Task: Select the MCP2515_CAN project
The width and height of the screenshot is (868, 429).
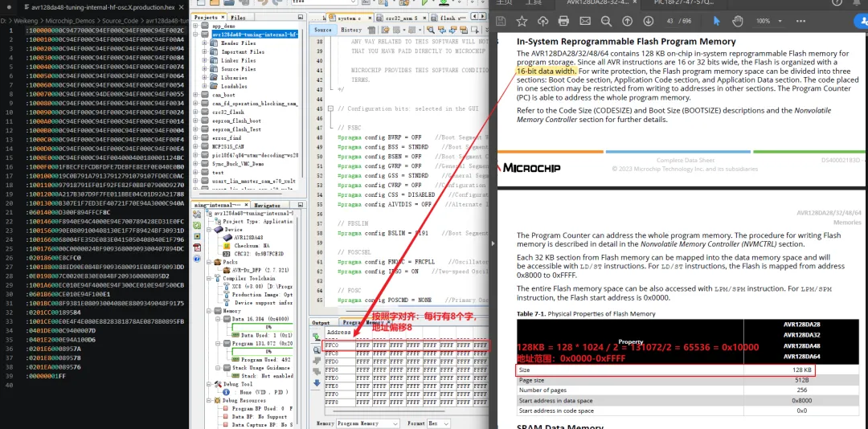Action: click(x=227, y=147)
